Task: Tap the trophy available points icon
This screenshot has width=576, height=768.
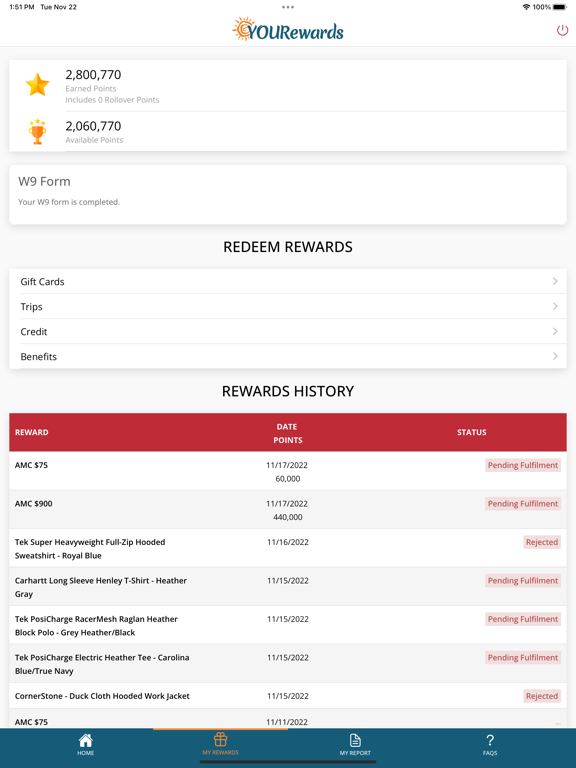Action: pos(37,131)
